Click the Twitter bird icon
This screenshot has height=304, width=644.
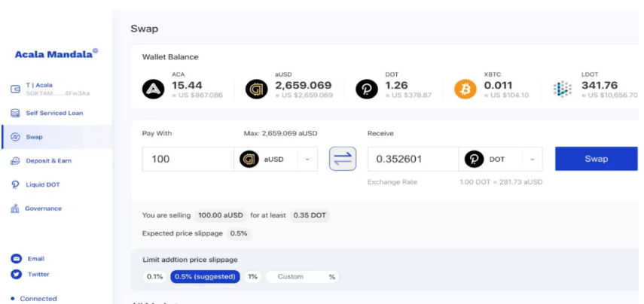[x=16, y=275]
